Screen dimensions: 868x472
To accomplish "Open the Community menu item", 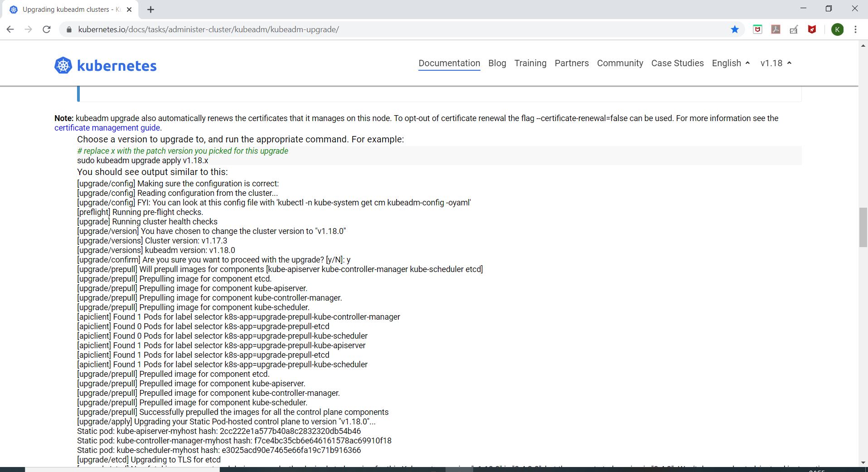I will tap(620, 63).
